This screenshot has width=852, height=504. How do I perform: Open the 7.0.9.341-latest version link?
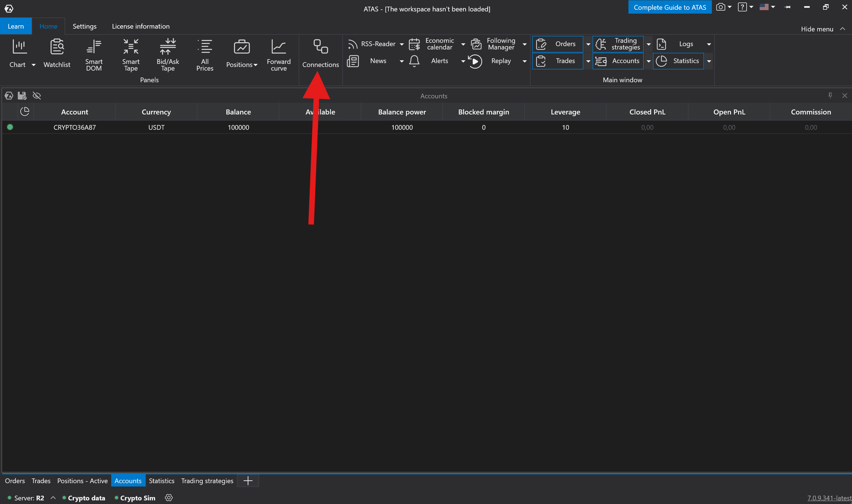coord(829,498)
